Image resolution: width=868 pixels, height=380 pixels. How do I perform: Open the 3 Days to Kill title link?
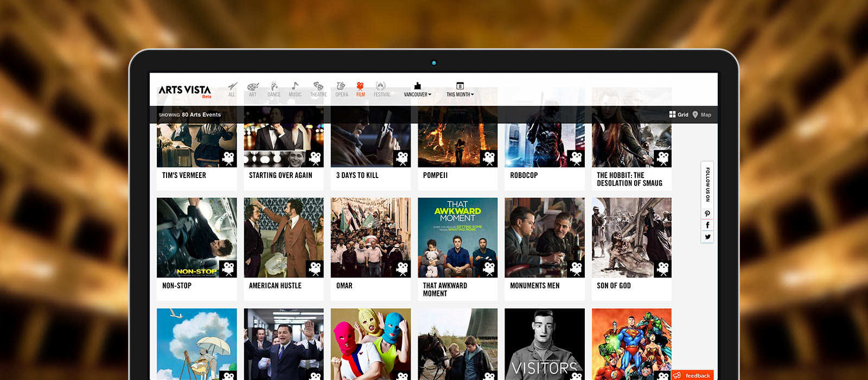pyautogui.click(x=358, y=175)
